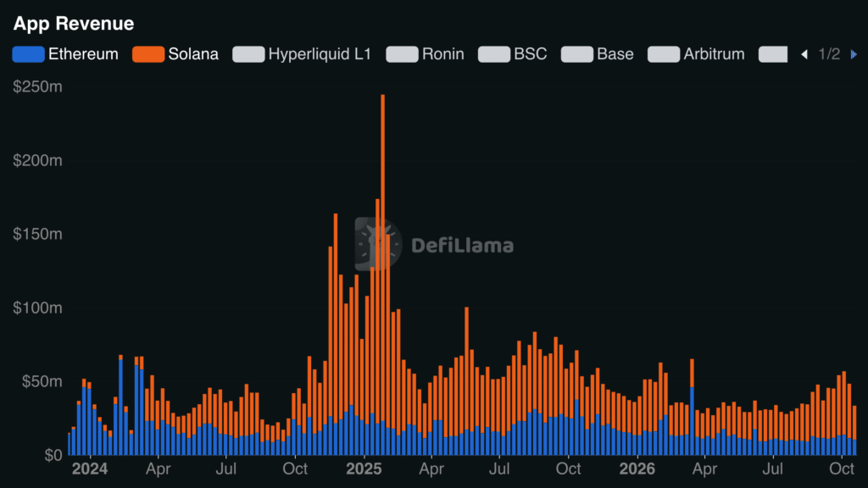Click the Base legend label
Viewport: 868px width, 488px height.
[615, 54]
